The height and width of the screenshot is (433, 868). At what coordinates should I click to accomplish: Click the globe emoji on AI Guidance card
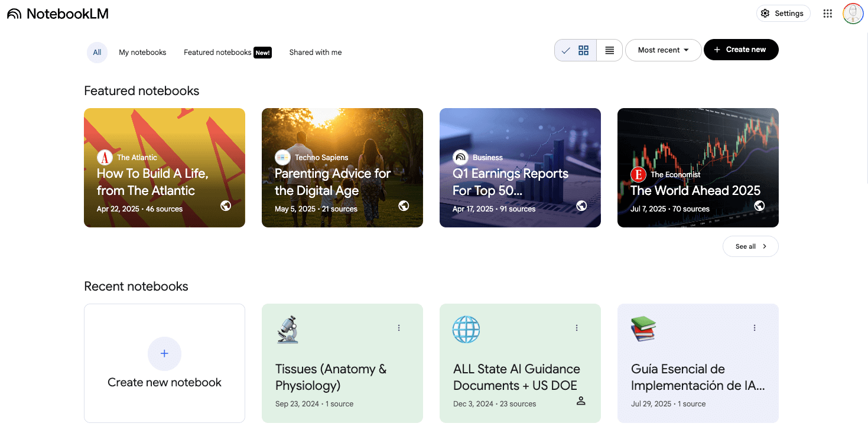tap(466, 330)
